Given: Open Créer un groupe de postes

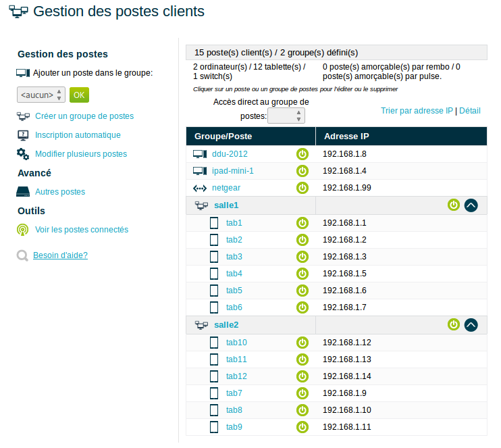Looking at the screenshot, I should point(84,116).
